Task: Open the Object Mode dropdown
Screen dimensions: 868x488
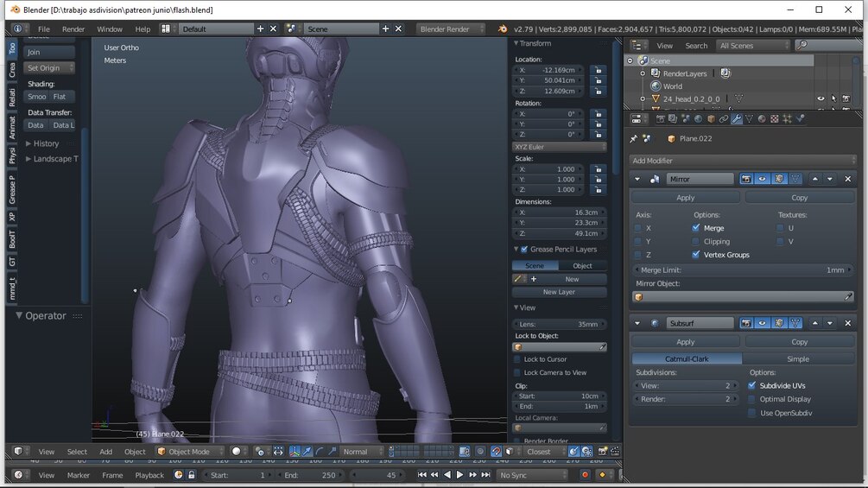Action: pos(188,451)
